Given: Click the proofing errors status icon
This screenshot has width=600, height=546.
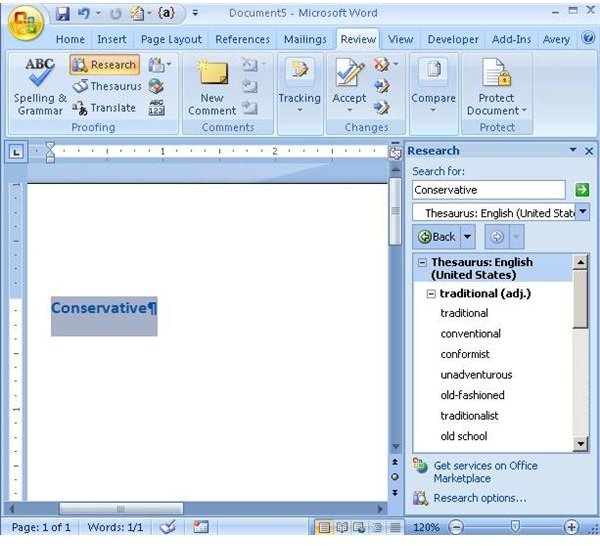Looking at the screenshot, I should 168,527.
